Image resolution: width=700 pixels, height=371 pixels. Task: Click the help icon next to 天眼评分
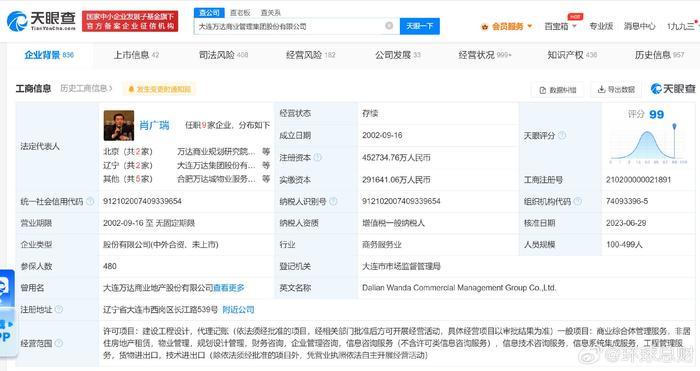click(x=562, y=135)
